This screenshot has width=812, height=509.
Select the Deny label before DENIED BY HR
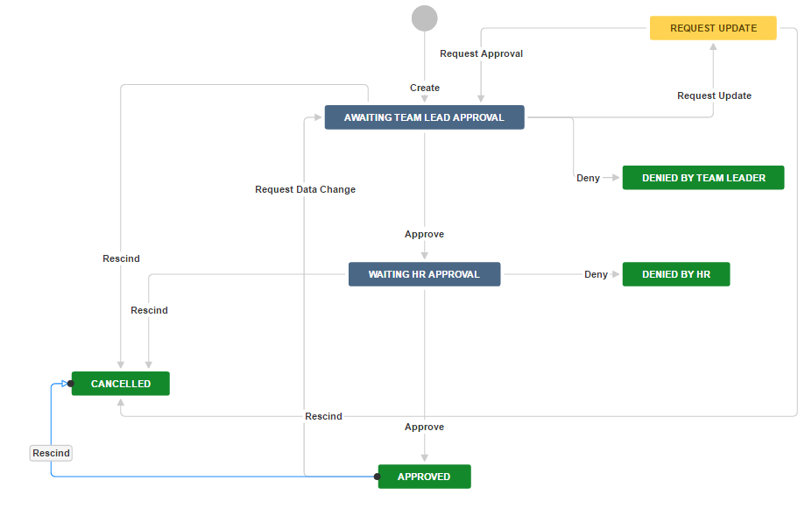point(596,274)
